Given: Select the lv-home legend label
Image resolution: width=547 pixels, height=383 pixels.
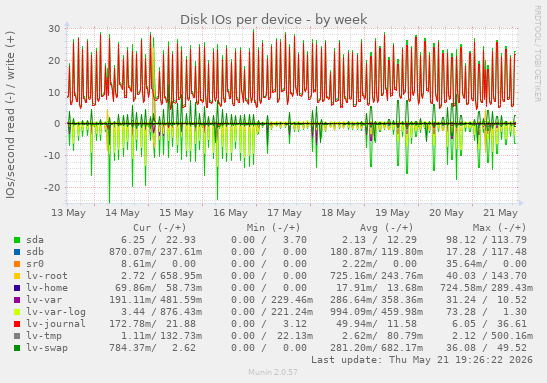Looking at the screenshot, I should click(47, 288).
